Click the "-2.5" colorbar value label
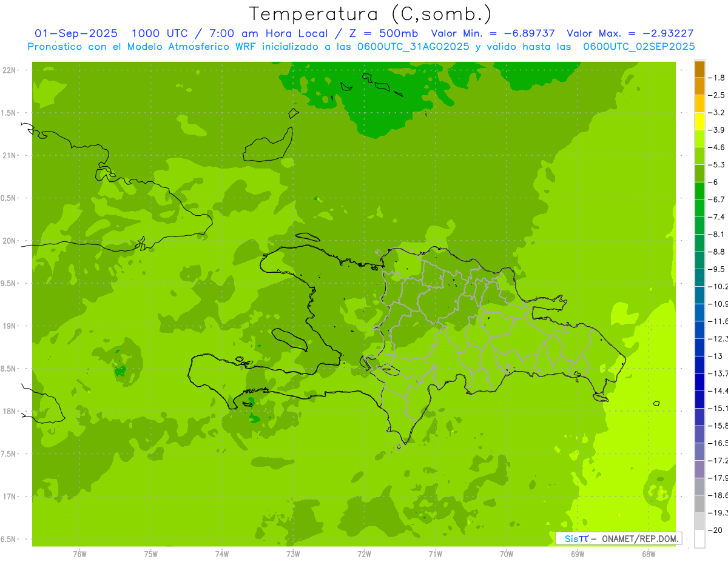This screenshot has height=562, width=728. [x=716, y=95]
